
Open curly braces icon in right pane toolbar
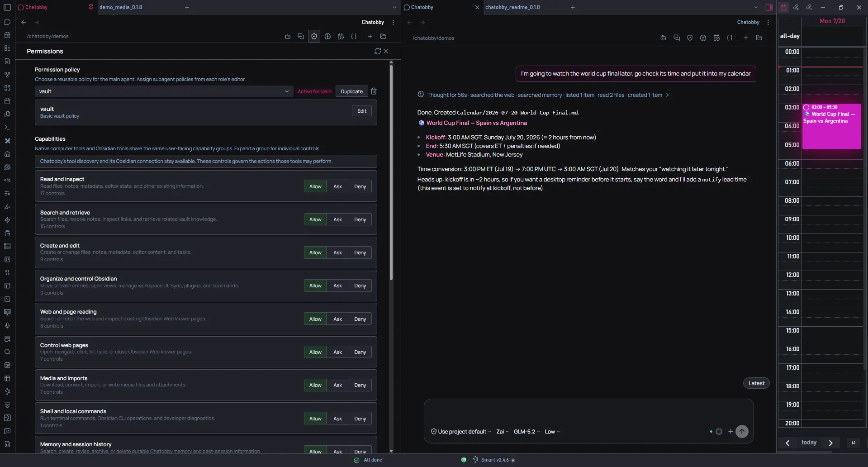click(730, 38)
